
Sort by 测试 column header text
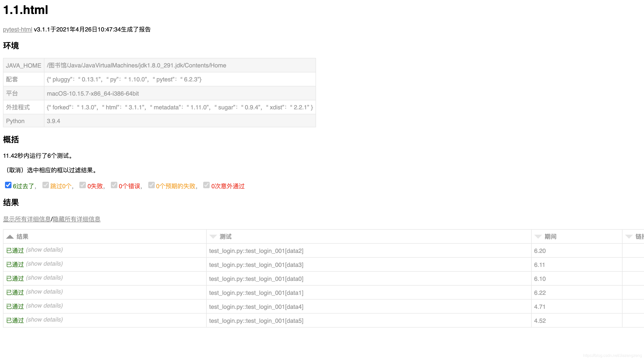point(225,236)
